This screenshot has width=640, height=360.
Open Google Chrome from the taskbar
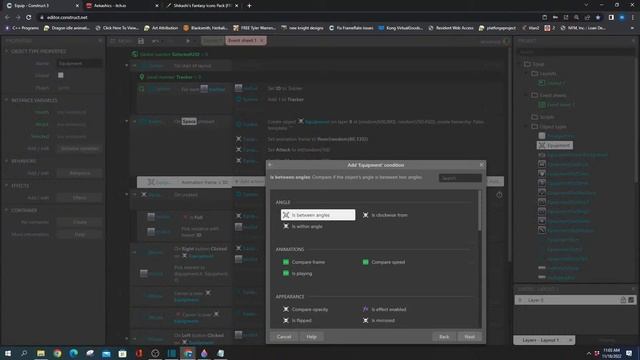57,353
